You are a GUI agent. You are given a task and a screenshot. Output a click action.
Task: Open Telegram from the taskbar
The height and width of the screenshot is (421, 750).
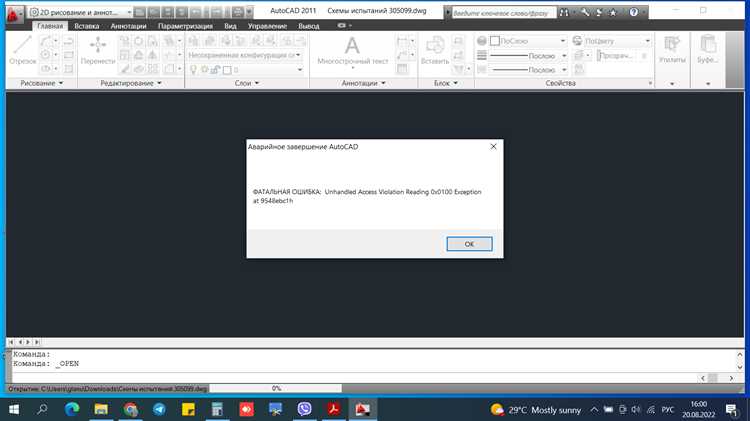coord(159,410)
